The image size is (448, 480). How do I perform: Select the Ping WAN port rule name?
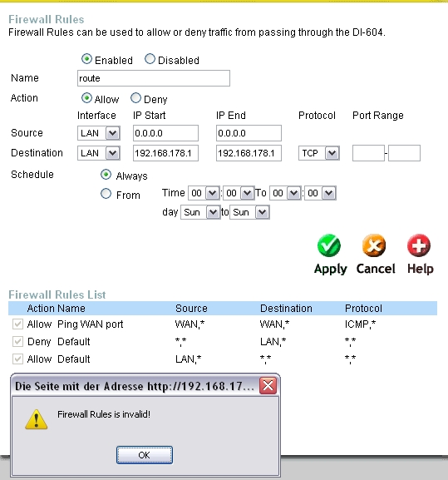point(91,324)
